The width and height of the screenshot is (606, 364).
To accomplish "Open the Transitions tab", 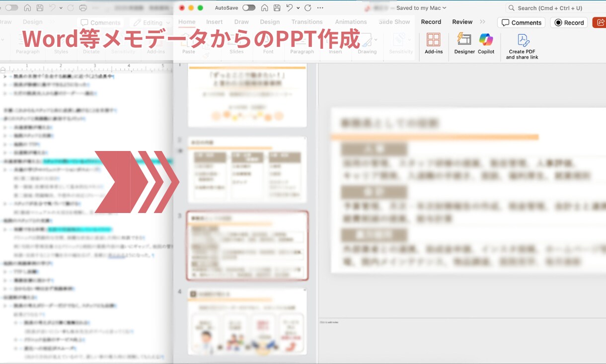I will click(307, 22).
